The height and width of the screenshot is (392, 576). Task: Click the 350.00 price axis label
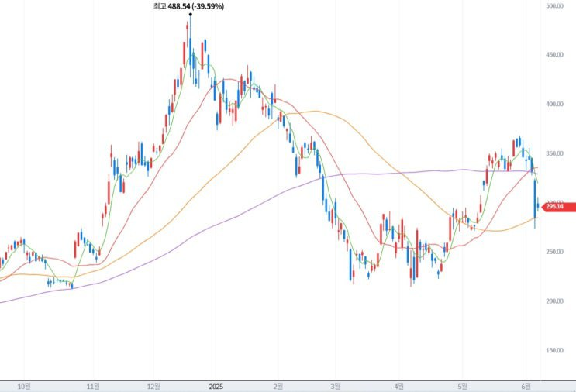point(555,153)
